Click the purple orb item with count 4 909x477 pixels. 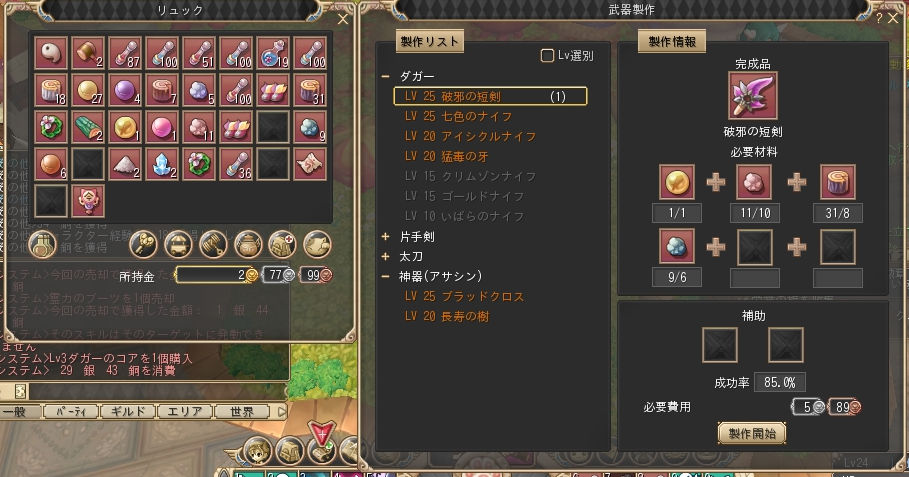125,90
